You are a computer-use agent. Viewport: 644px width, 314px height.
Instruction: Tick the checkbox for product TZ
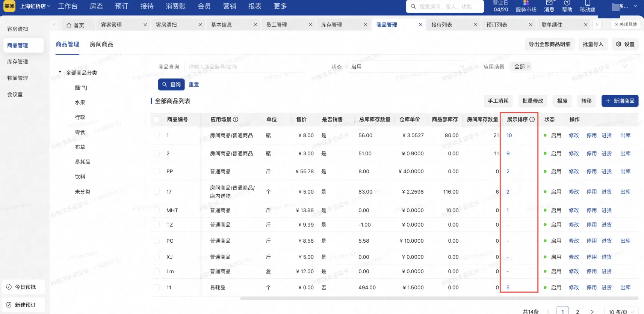tap(157, 225)
